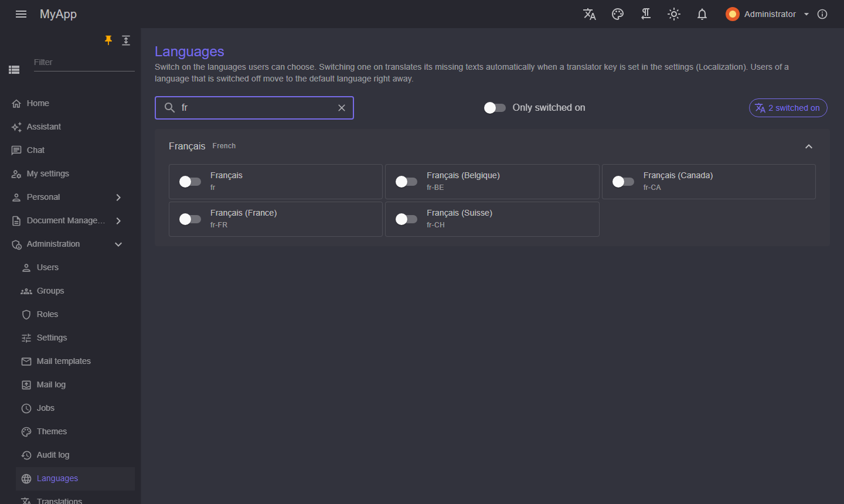Open Users under Administration
The height and width of the screenshot is (504, 844).
(75, 267)
